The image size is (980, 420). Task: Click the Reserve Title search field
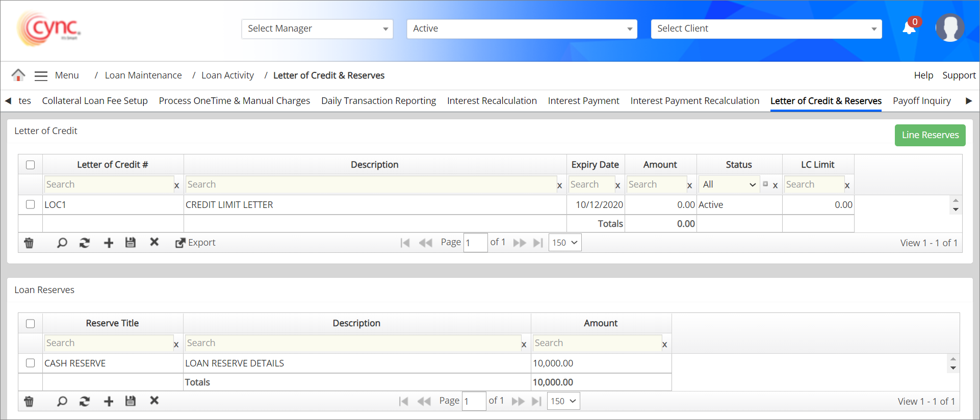(x=109, y=343)
